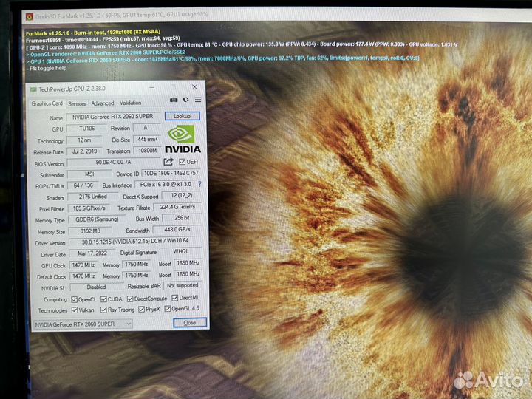
Task: Minimize the GPU-Z window
Action: (152, 87)
